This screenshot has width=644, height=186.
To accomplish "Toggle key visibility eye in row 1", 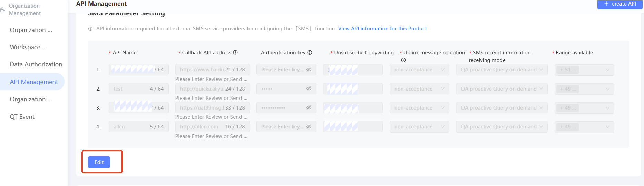I will [309, 70].
